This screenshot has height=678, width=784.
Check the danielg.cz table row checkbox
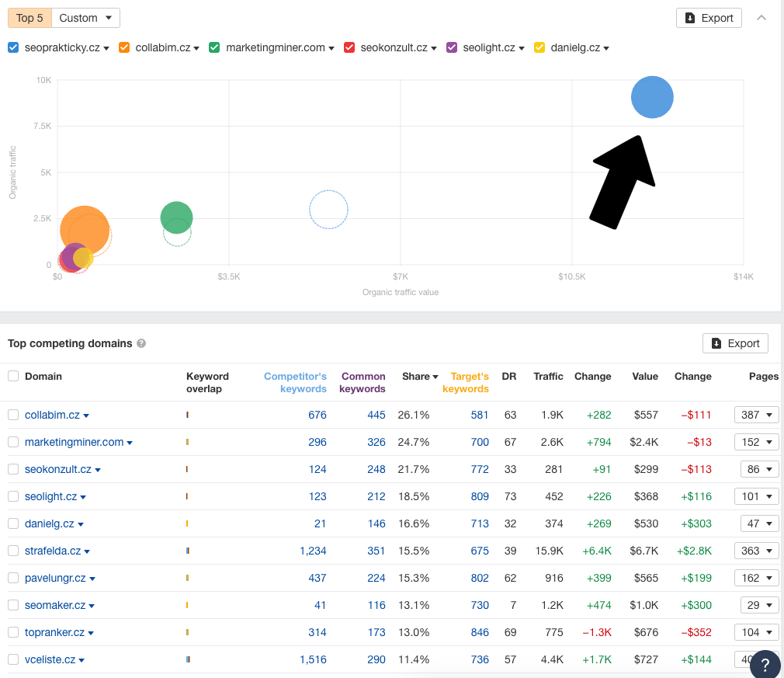[13, 523]
